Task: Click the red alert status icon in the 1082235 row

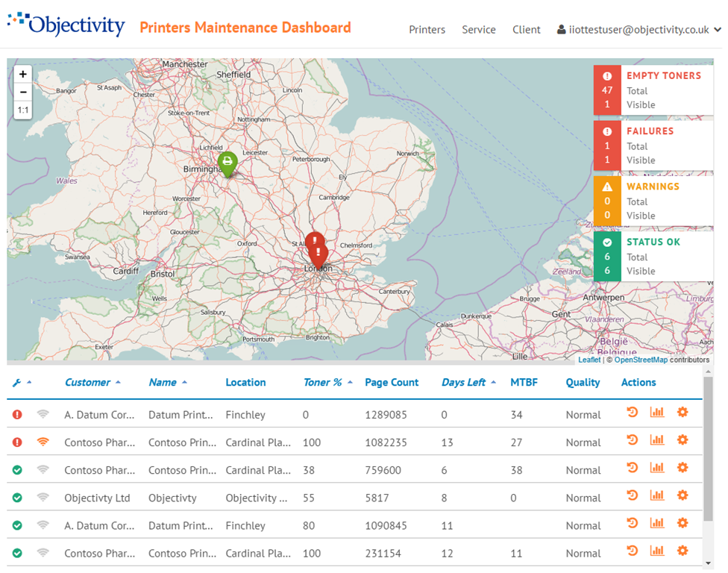Action: [x=17, y=442]
